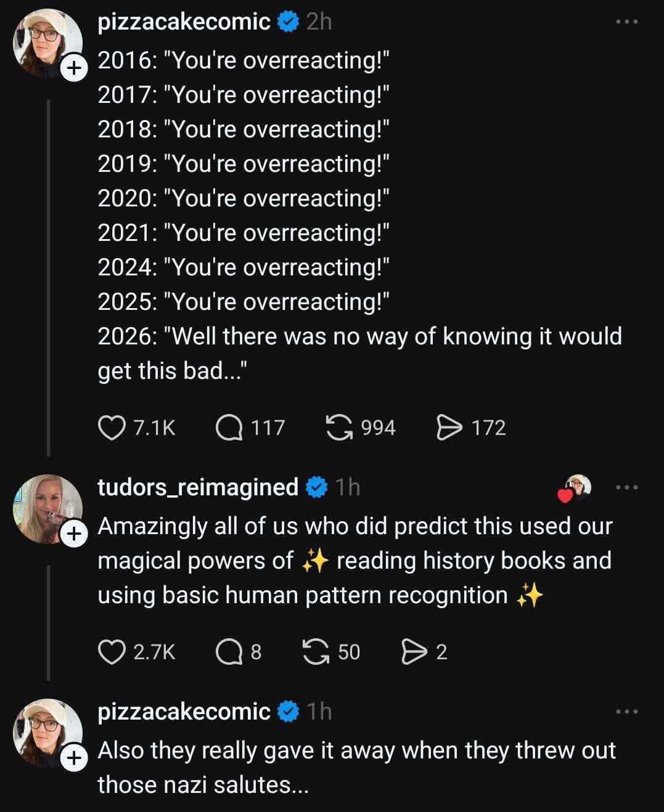Reply to the tudors_reimagined comment

tap(229, 652)
